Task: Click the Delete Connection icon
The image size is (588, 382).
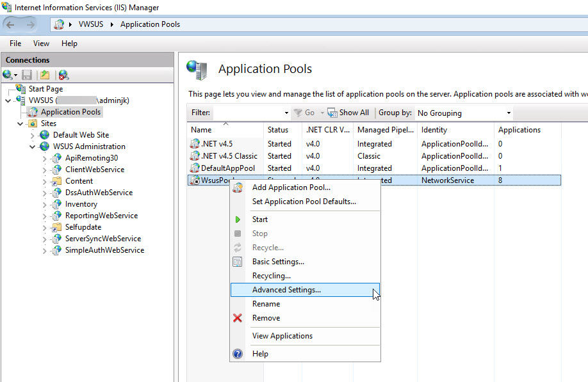Action: click(x=64, y=75)
